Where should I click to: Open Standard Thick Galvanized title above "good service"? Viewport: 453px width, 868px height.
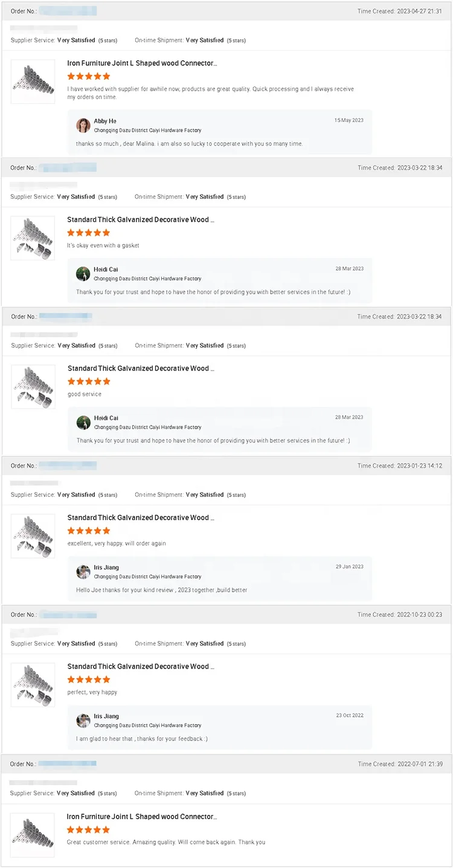coord(141,368)
